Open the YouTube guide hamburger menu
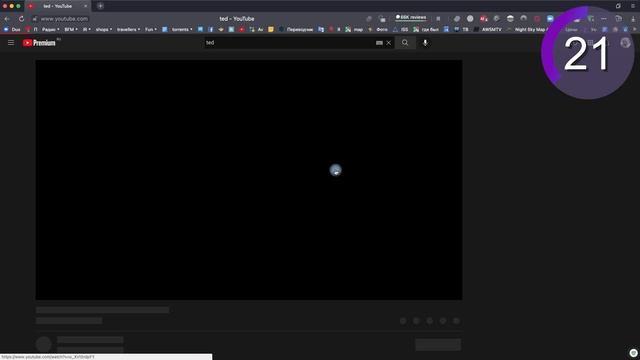Image resolution: width=640 pixels, height=360 pixels. tap(11, 42)
